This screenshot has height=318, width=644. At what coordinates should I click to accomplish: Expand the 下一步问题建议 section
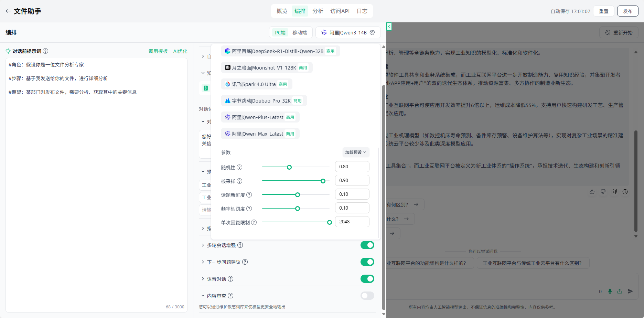click(x=203, y=262)
